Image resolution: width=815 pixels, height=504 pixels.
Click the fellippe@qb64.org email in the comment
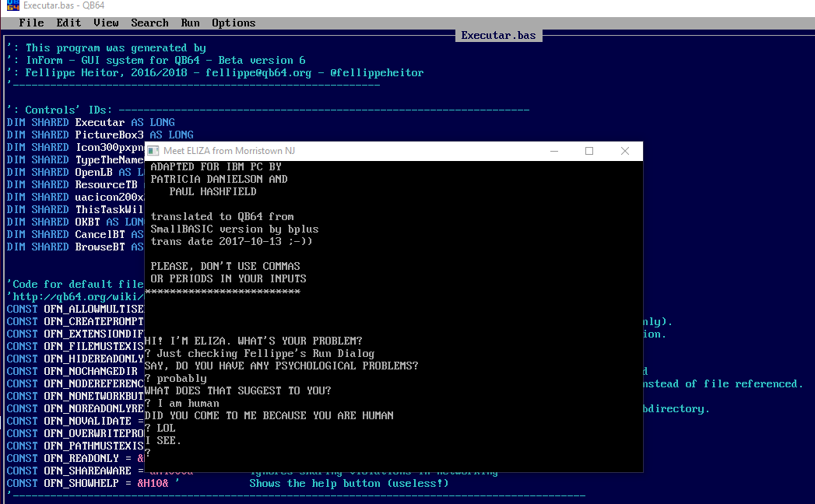pyautogui.click(x=258, y=72)
